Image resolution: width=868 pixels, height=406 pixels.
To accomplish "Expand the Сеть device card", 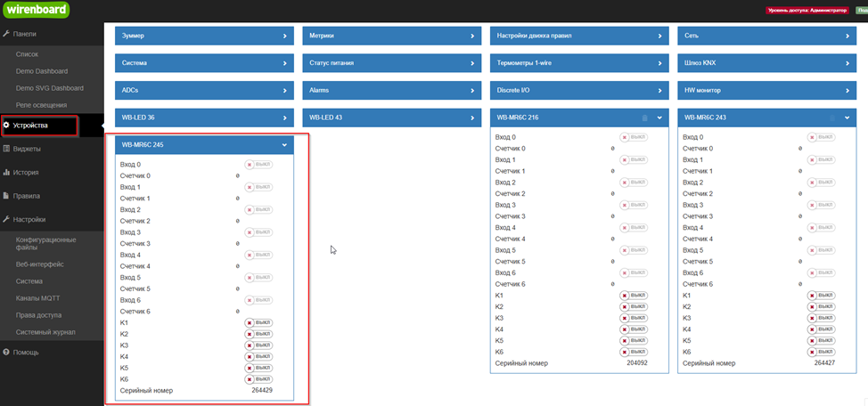I will (766, 36).
